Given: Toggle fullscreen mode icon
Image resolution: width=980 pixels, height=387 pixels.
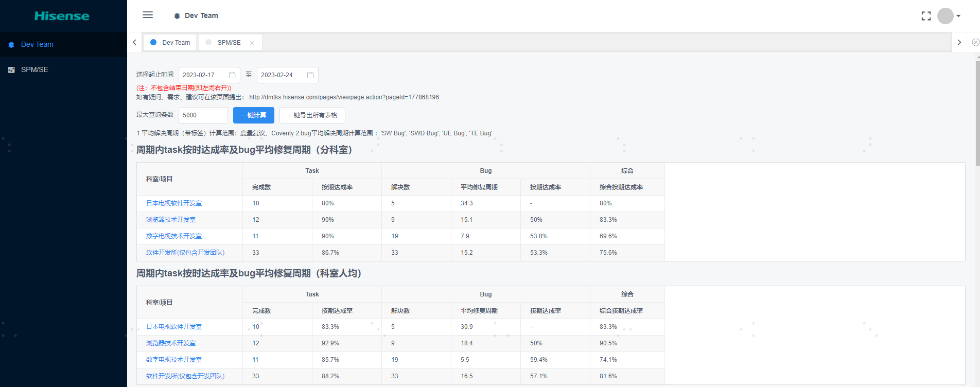Looking at the screenshot, I should coord(926,16).
